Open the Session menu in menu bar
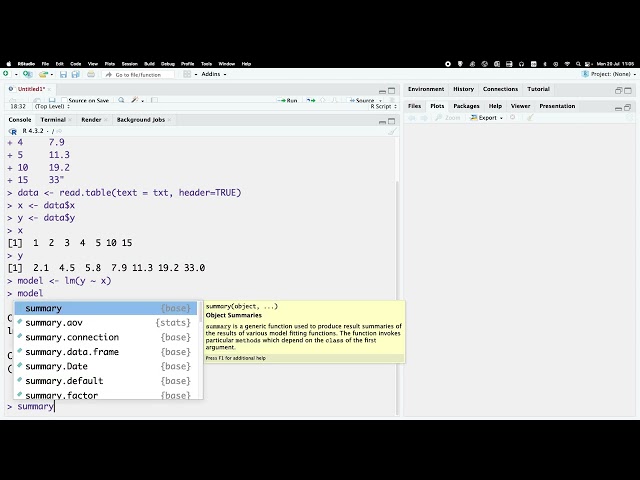 tap(129, 64)
